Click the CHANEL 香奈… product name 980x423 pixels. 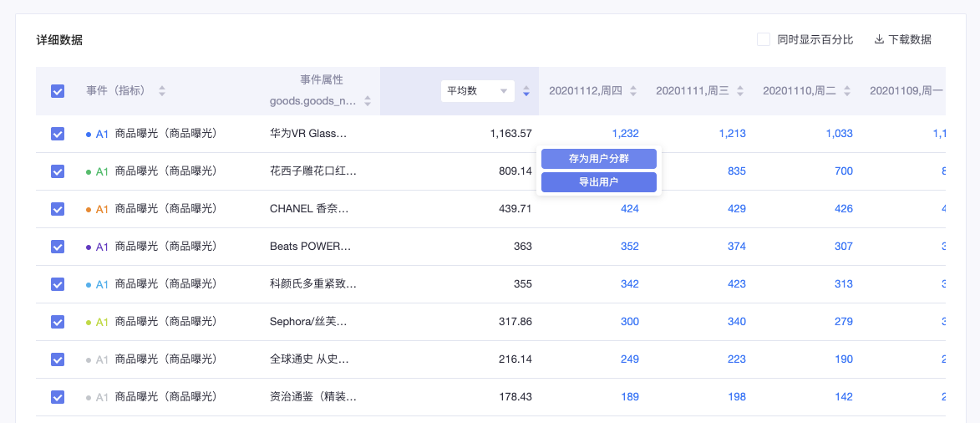[x=309, y=208]
